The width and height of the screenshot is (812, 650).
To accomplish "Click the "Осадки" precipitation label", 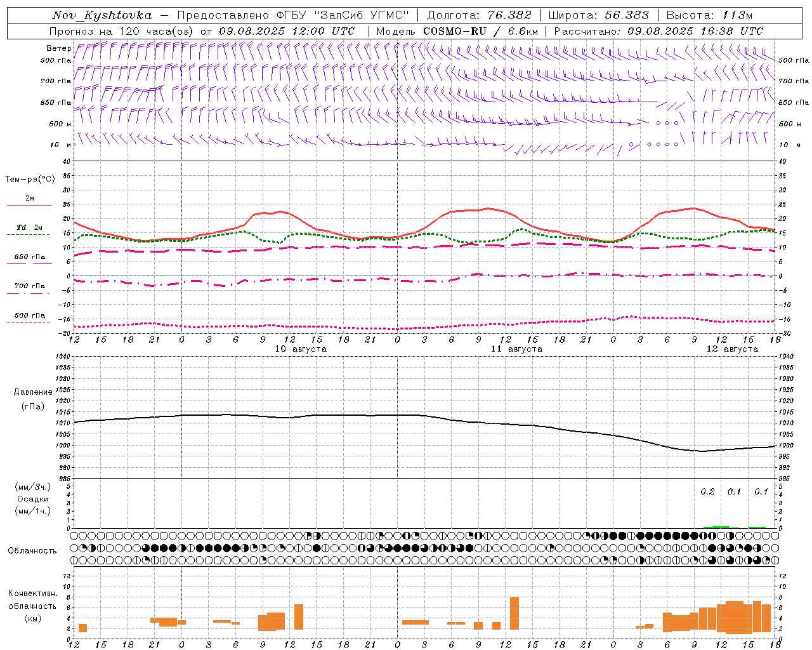I will [32, 499].
